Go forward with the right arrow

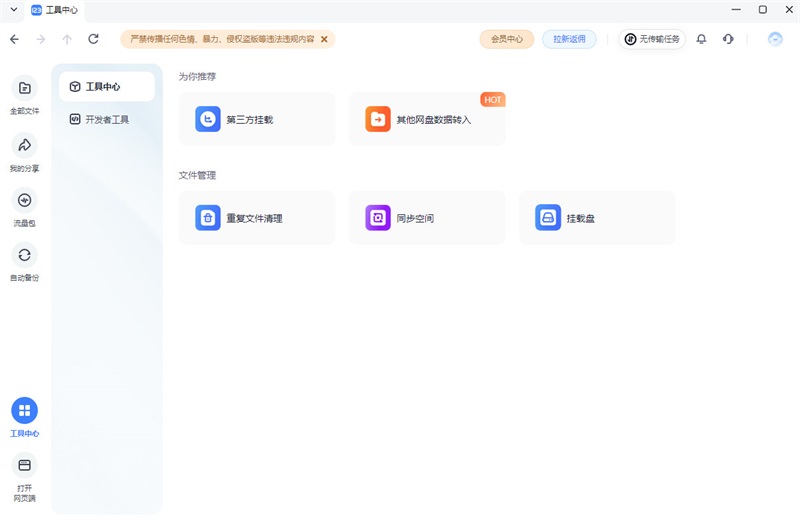point(41,39)
